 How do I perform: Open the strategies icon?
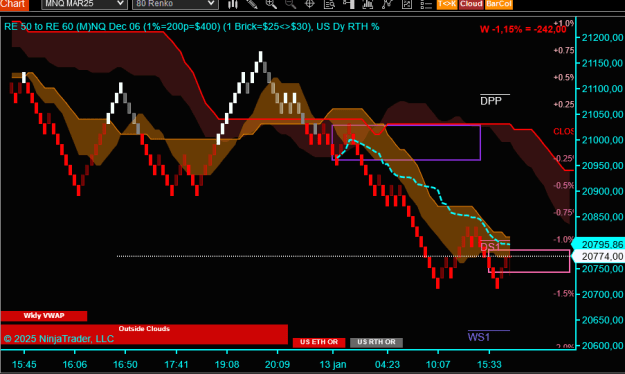tap(387, 4)
